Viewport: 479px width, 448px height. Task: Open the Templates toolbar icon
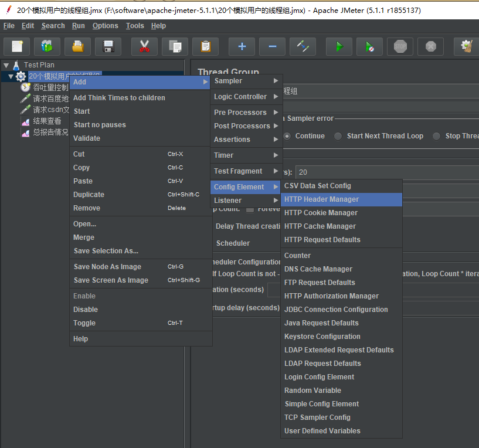(x=47, y=46)
